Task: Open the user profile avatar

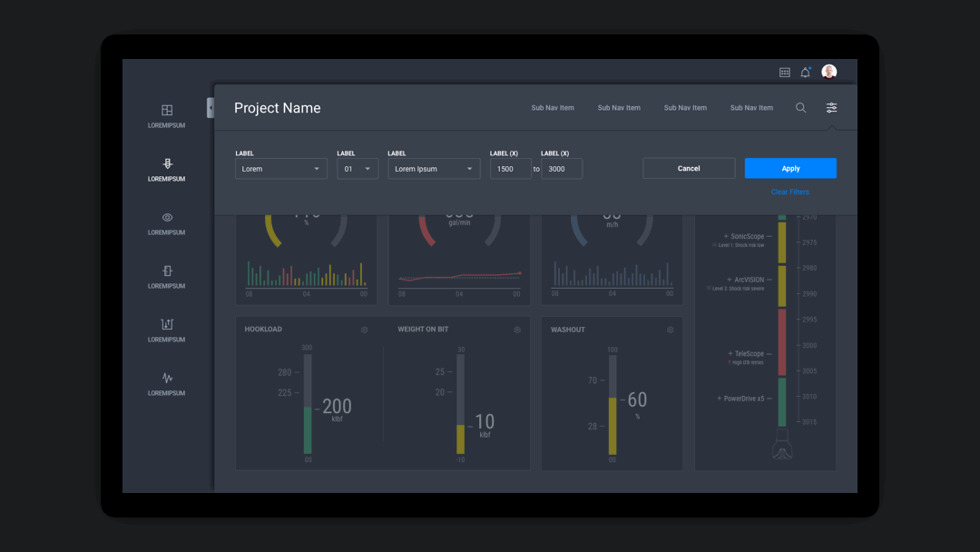Action: [828, 72]
